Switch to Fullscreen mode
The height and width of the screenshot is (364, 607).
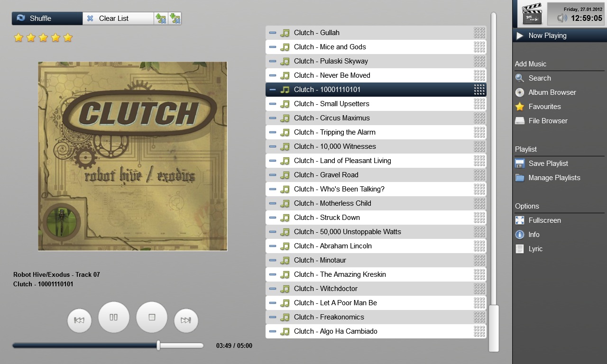(560, 220)
